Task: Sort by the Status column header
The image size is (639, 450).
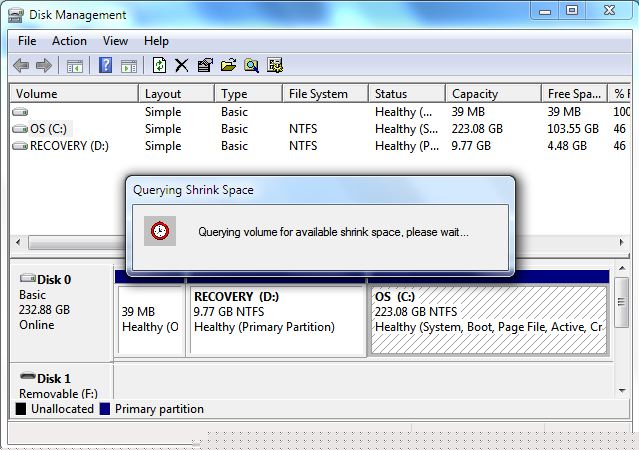Action: click(x=407, y=93)
